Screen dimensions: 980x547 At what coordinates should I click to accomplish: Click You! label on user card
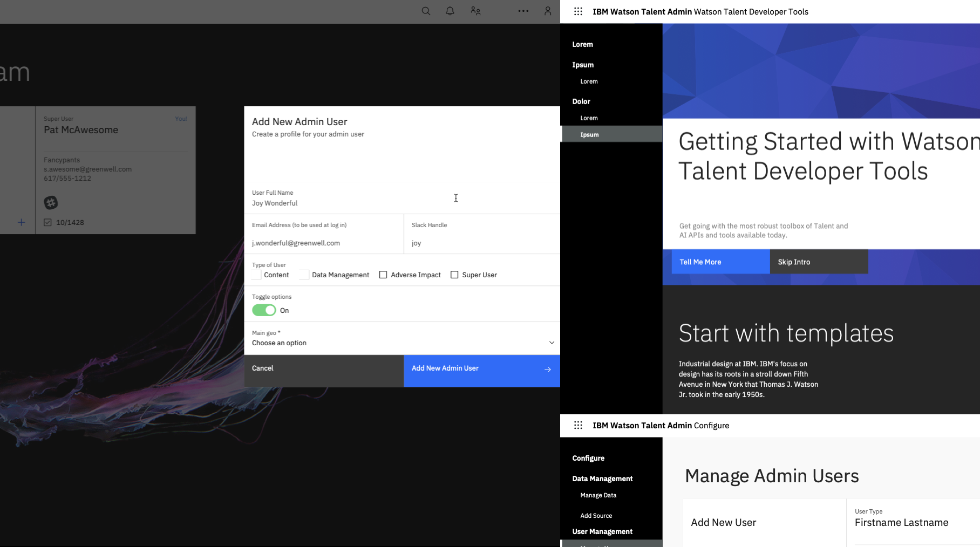click(x=181, y=119)
